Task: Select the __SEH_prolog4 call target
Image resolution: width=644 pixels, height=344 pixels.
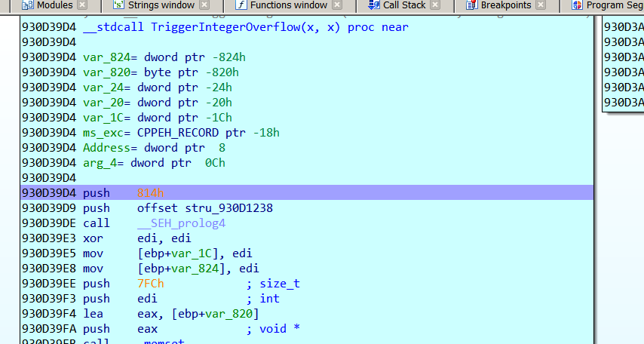Action: coord(181,223)
